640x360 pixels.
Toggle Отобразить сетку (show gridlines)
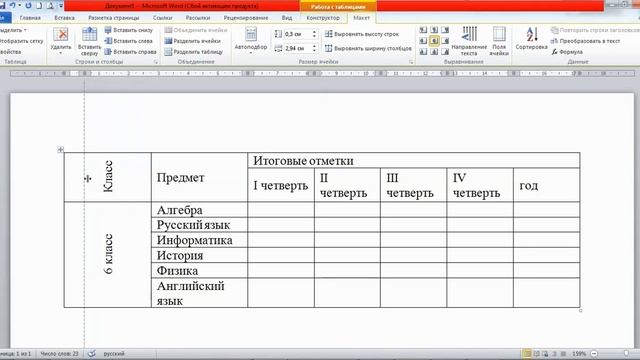pyautogui.click(x=21, y=41)
